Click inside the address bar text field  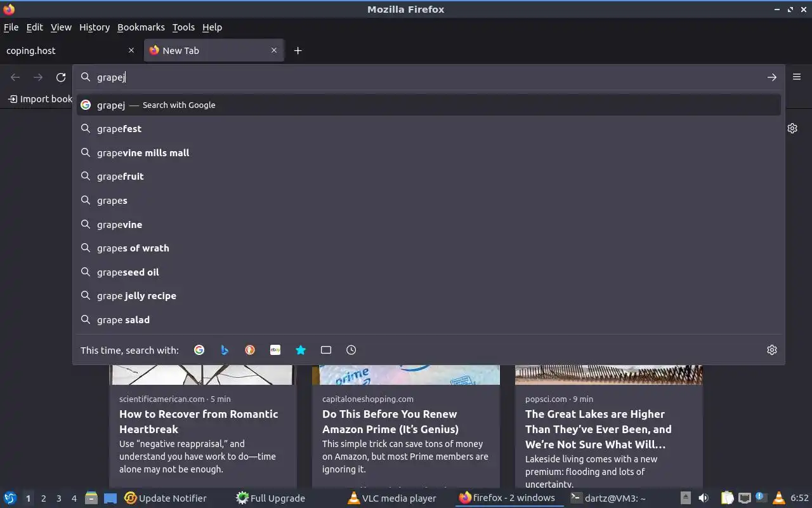(x=429, y=77)
